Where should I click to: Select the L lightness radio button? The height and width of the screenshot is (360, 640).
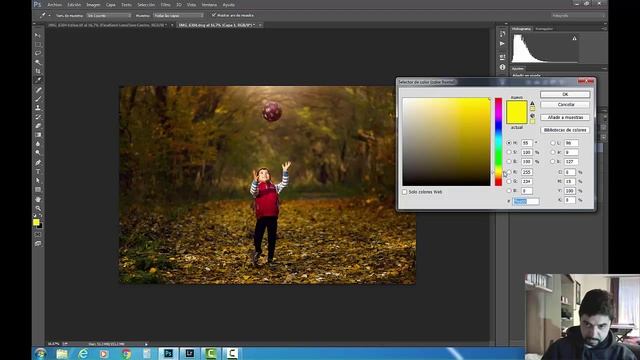pos(553,143)
